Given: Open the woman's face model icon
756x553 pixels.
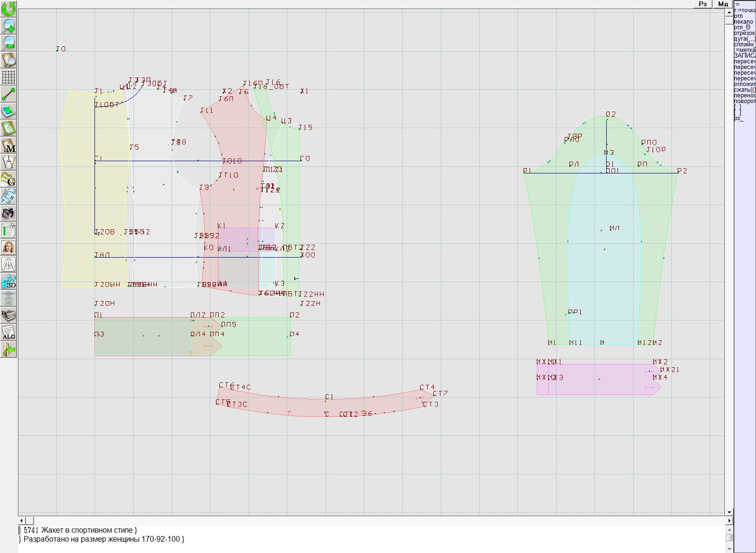Looking at the screenshot, I should [x=9, y=248].
